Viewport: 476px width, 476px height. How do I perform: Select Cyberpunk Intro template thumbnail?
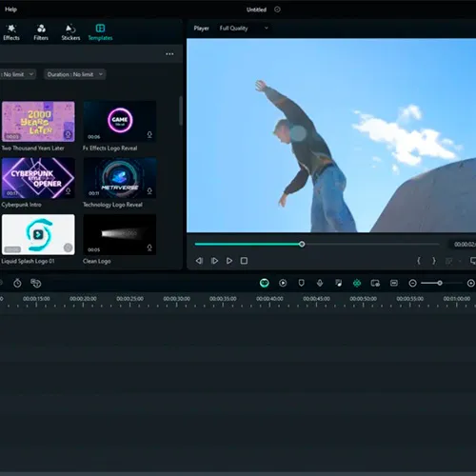(38, 178)
